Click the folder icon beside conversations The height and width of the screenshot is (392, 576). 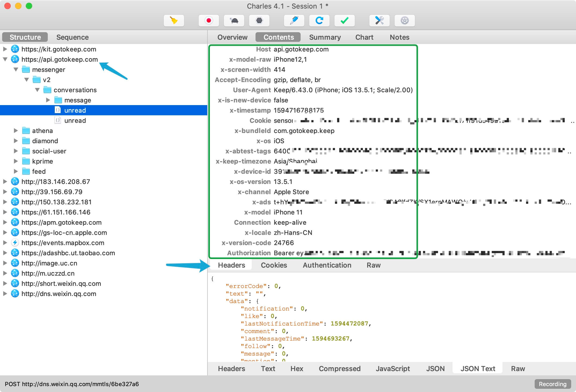[47, 90]
